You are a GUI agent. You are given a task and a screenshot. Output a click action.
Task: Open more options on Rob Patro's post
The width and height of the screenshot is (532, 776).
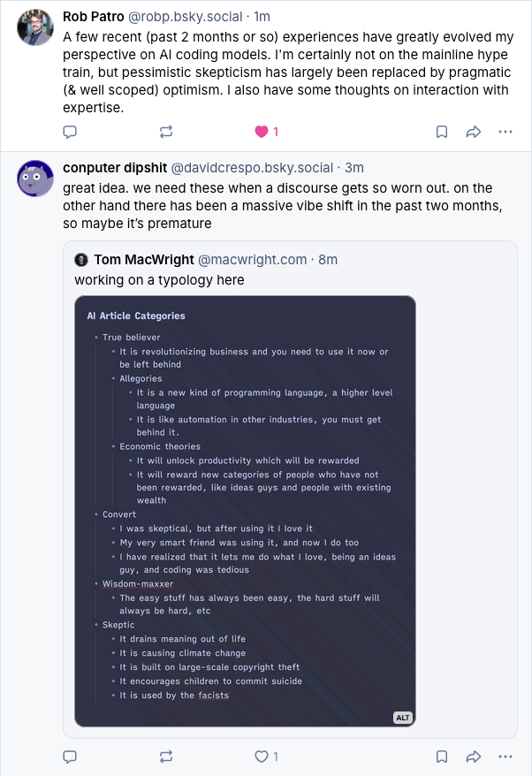point(505,132)
